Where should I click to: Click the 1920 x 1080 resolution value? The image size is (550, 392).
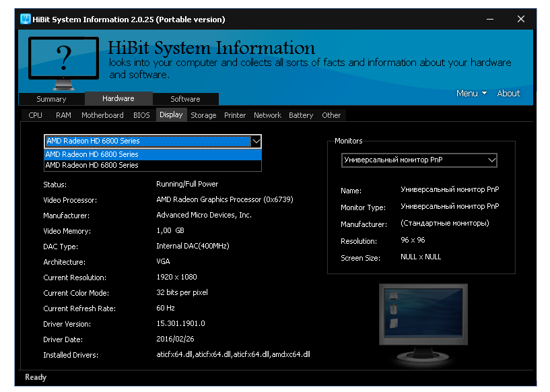(x=176, y=277)
